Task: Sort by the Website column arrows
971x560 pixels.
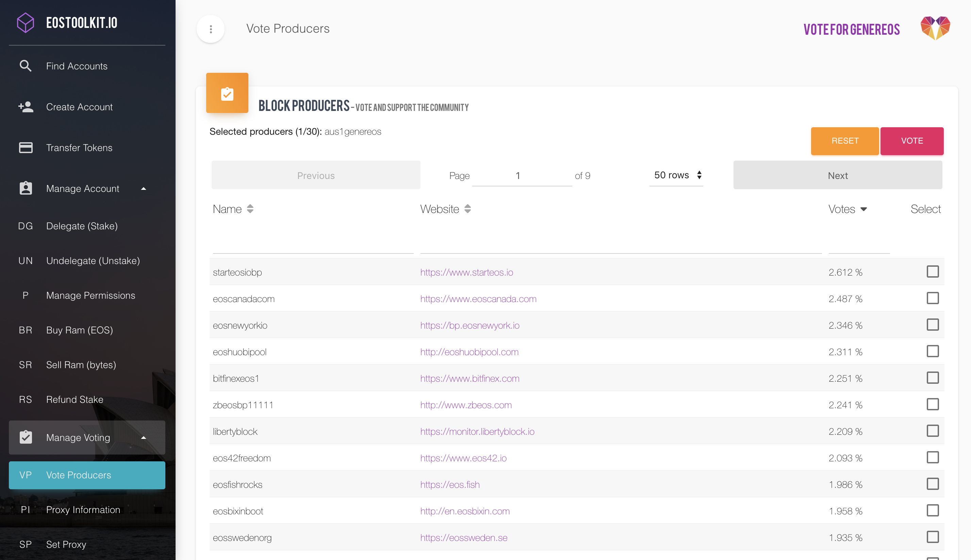Action: [467, 209]
